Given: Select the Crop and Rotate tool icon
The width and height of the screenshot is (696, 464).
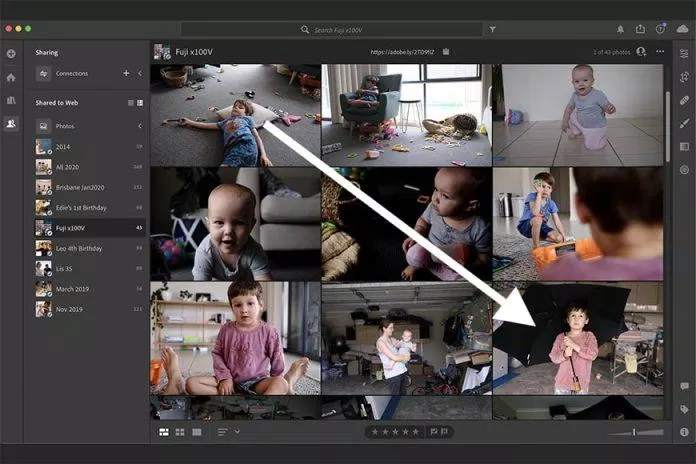Looking at the screenshot, I should [x=684, y=77].
